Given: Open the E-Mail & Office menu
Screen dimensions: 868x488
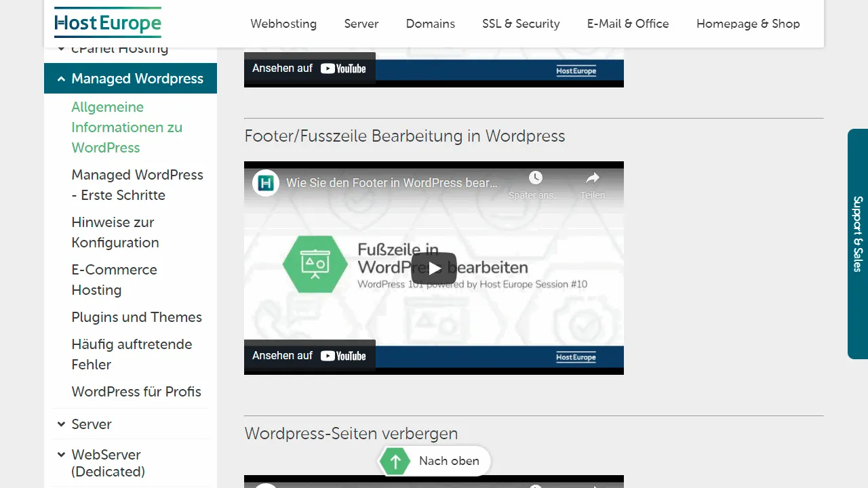Looking at the screenshot, I should coord(628,24).
